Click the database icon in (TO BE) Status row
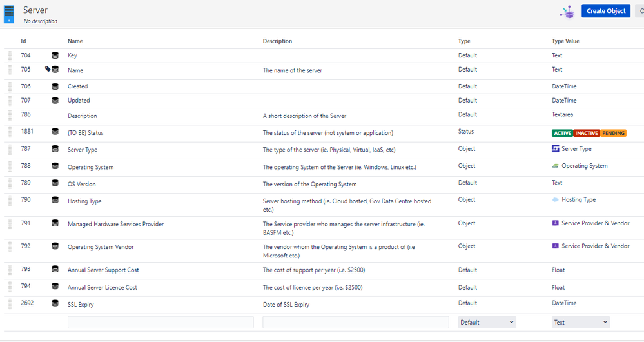 coord(55,132)
